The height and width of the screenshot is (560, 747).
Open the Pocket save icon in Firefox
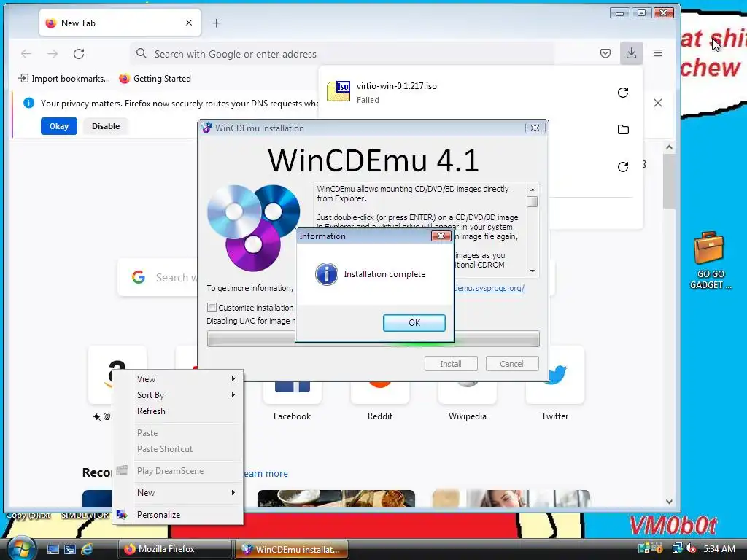click(605, 53)
